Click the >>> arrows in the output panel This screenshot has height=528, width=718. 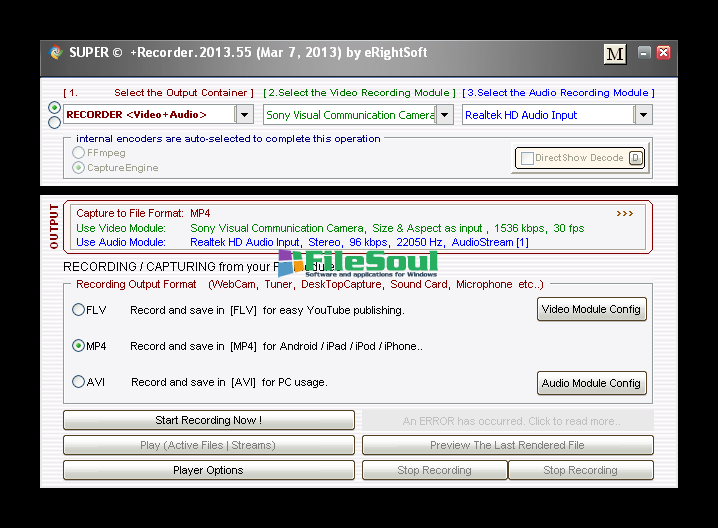pyautogui.click(x=625, y=213)
